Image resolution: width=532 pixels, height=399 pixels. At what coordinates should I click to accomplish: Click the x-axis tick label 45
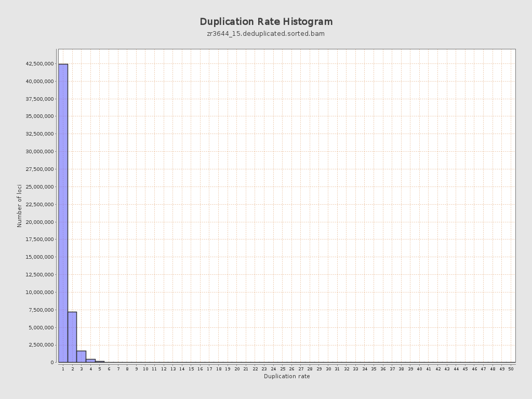point(465,369)
